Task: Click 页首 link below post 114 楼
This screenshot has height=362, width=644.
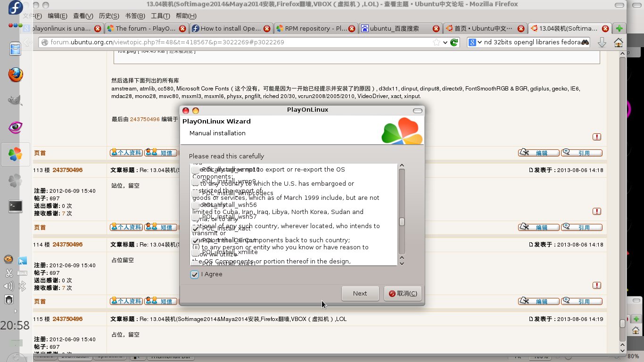Action: coord(40,301)
